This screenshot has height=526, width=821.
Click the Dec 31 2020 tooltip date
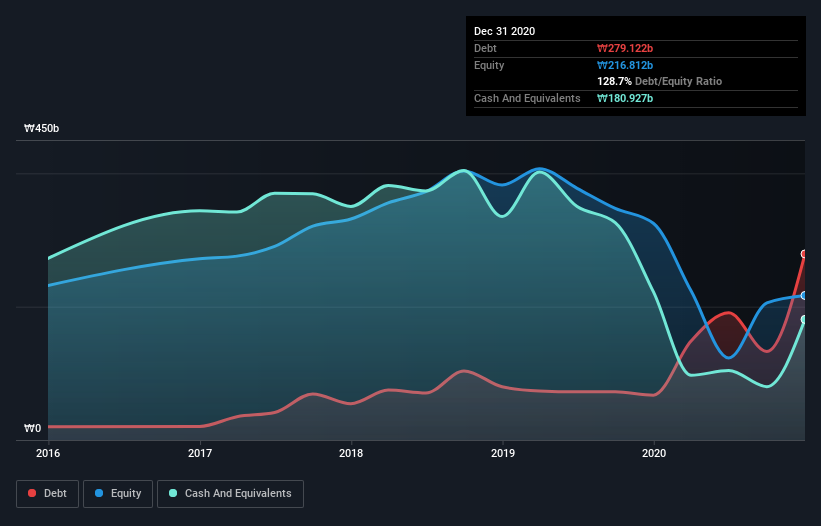[x=504, y=31]
